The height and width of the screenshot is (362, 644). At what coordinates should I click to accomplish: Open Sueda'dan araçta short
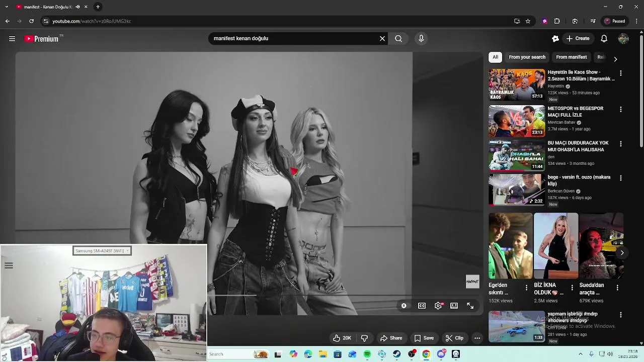(601, 246)
